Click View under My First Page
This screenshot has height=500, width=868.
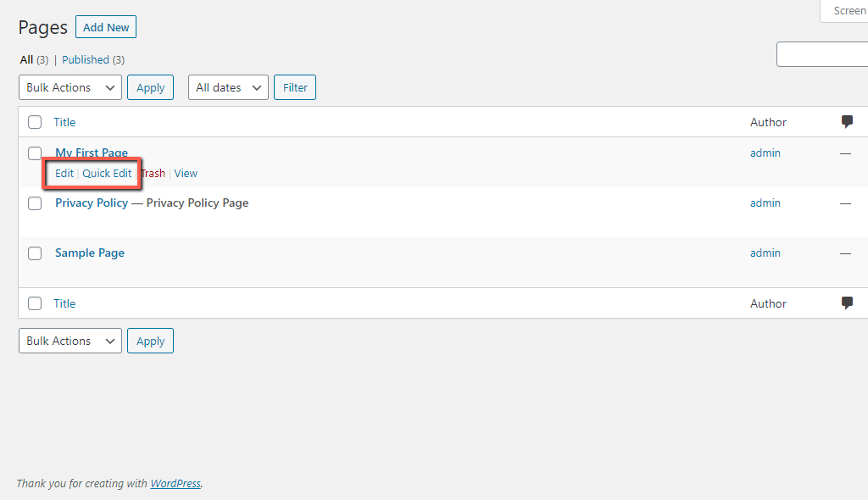tap(186, 174)
